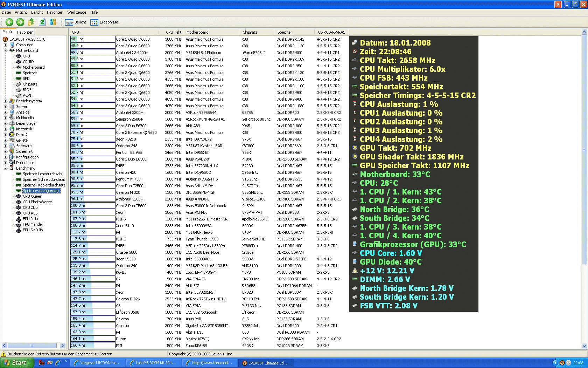
Task: Select the Chipsatz tree item
Action: tap(30, 84)
